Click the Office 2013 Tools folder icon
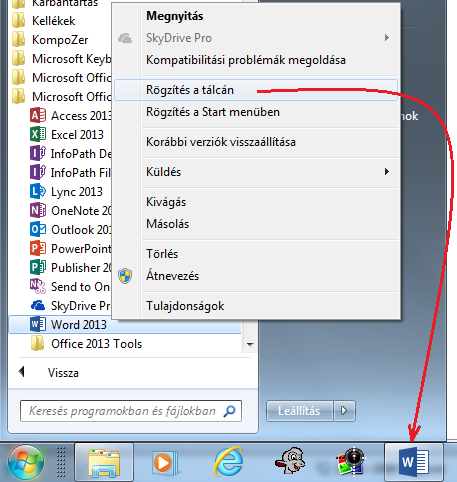 (37, 343)
